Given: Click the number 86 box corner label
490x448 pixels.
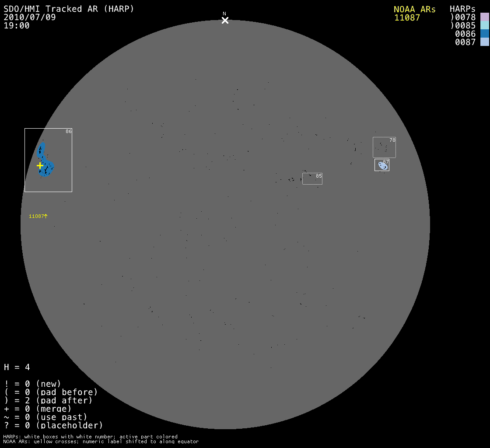Looking at the screenshot, I should pyautogui.click(x=68, y=131).
